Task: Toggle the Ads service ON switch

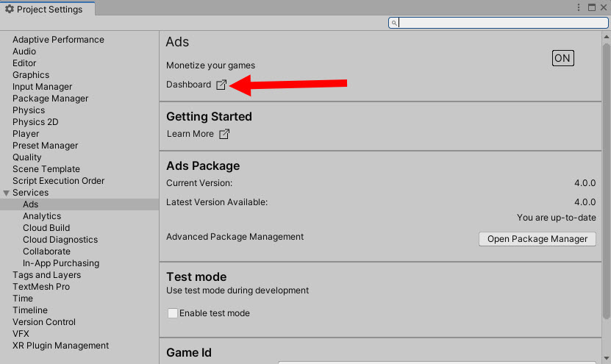Action: (x=562, y=58)
